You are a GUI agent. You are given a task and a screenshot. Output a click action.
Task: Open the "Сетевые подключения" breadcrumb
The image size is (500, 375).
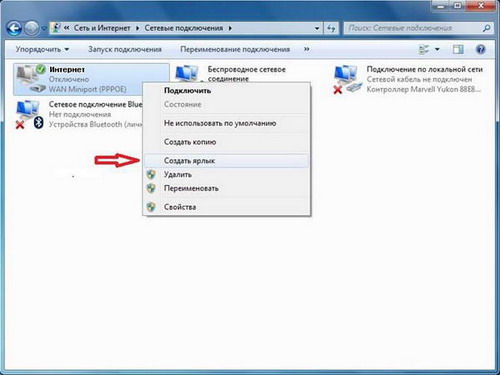[x=184, y=28]
